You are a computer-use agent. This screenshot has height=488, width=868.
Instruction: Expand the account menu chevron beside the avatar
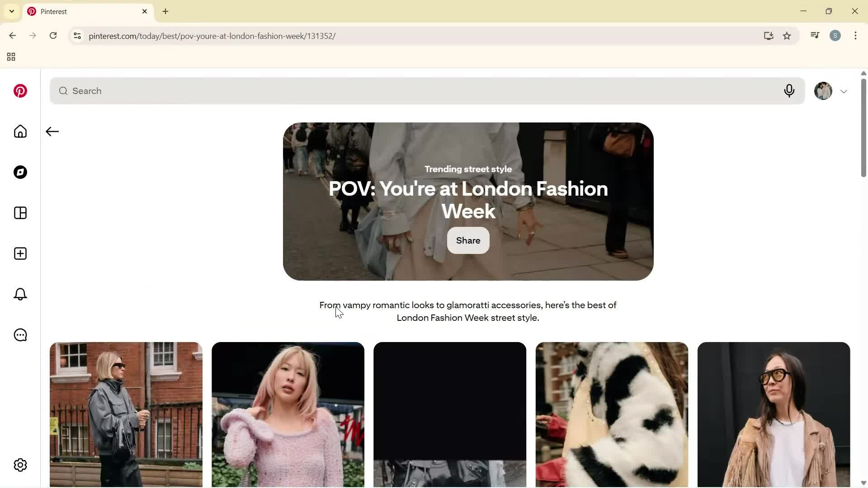pyautogui.click(x=844, y=91)
